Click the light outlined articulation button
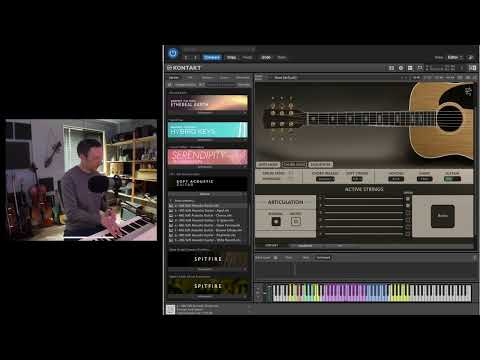The image size is (480, 360). click(296, 221)
